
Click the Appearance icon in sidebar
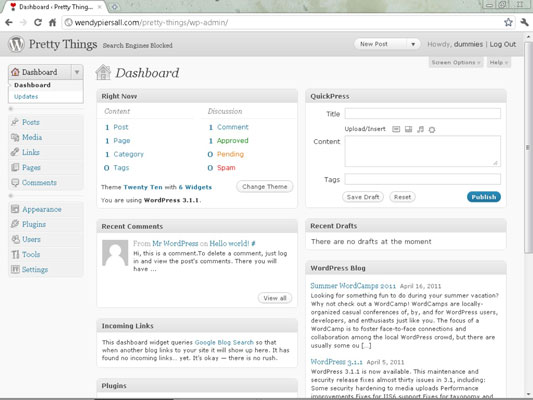pos(15,209)
